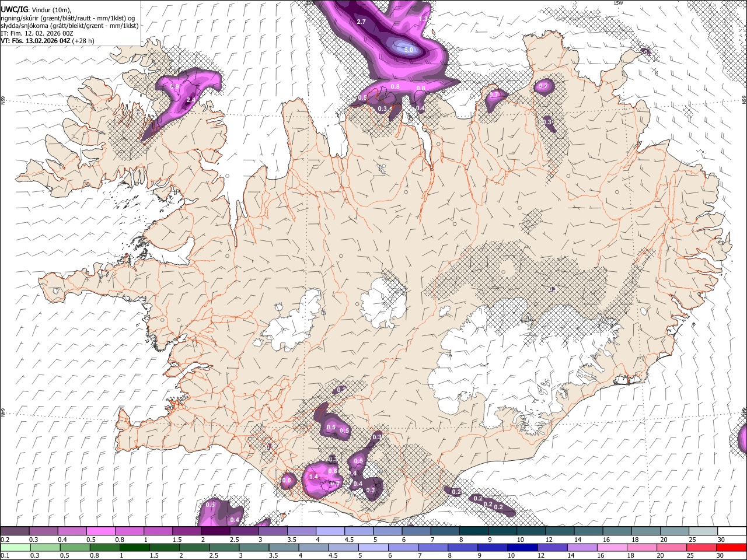Select the dark teal snow swatch from 8 to 9
This screenshot has height=560, width=747.
tap(473, 531)
